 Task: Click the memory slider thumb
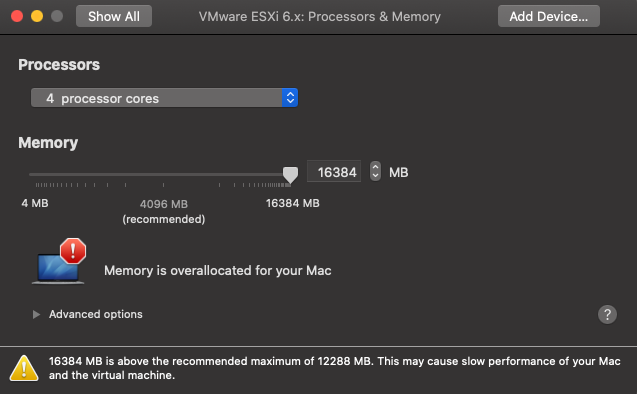[290, 175]
